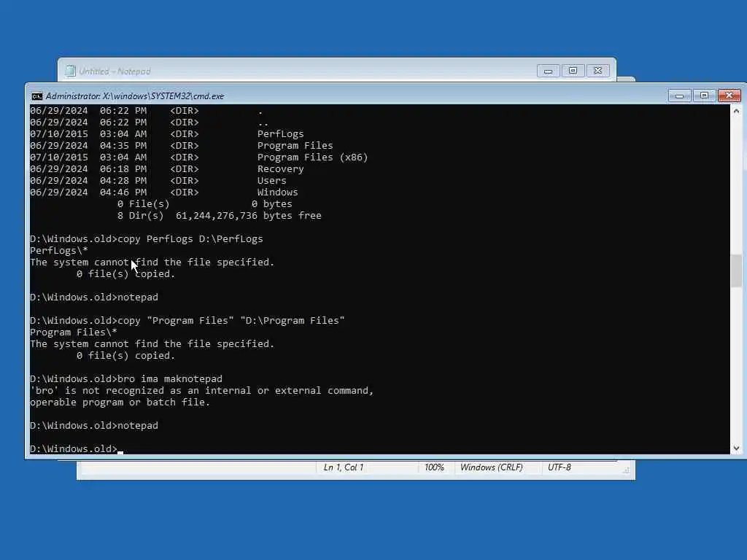Image resolution: width=747 pixels, height=560 pixels.
Task: Click the 'Ln 1, Col 1' status bar entry
Action: coord(344,467)
